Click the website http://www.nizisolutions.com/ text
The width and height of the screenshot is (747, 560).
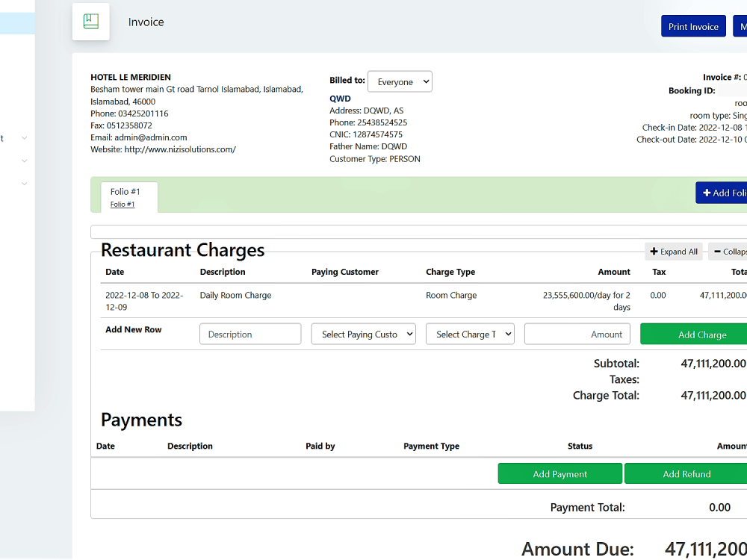180,149
